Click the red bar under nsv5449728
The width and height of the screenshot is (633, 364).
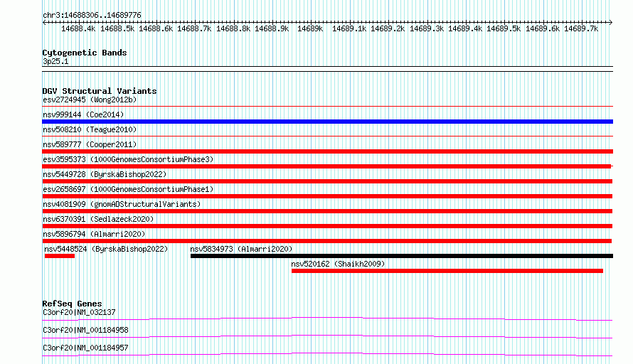point(327,181)
